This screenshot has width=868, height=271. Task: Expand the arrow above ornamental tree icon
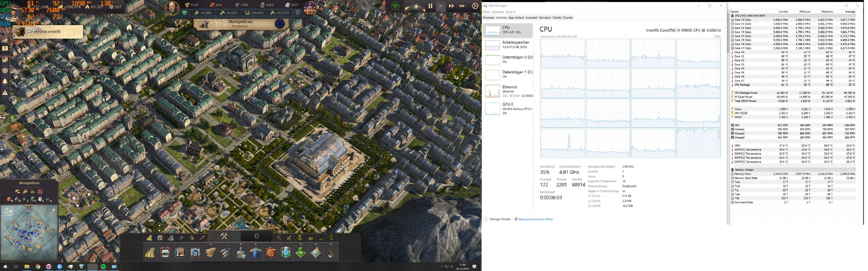[x=301, y=244]
